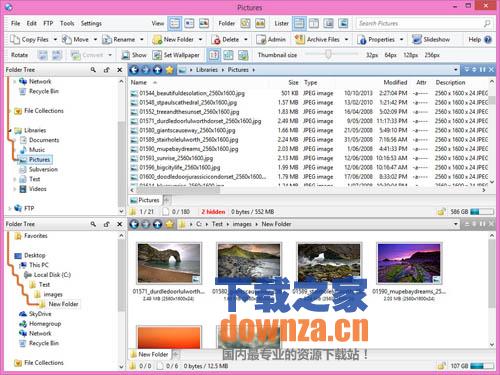Toggle the first thumbnail option button after Set Wallpaper
The width and height of the screenshot is (500, 375).
[x=214, y=55]
